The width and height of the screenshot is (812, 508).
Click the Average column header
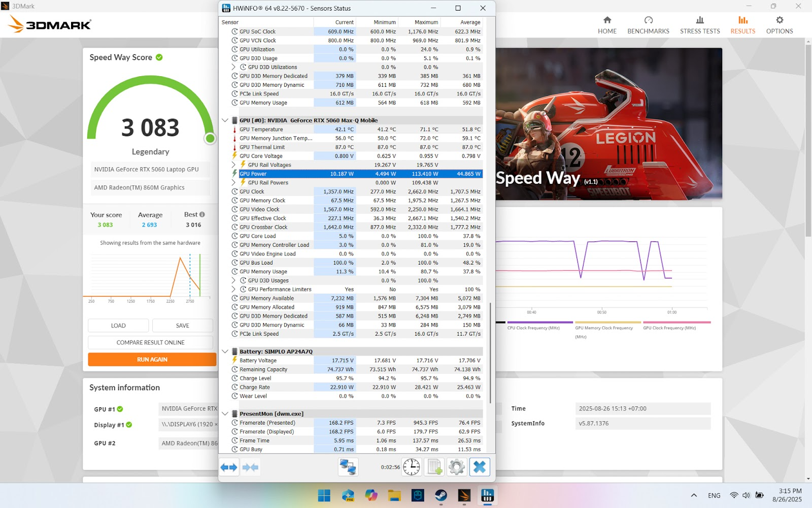[x=461, y=22]
